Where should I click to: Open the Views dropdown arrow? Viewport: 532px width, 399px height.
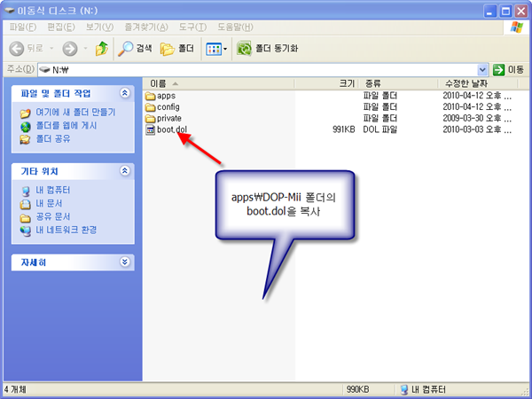point(225,49)
